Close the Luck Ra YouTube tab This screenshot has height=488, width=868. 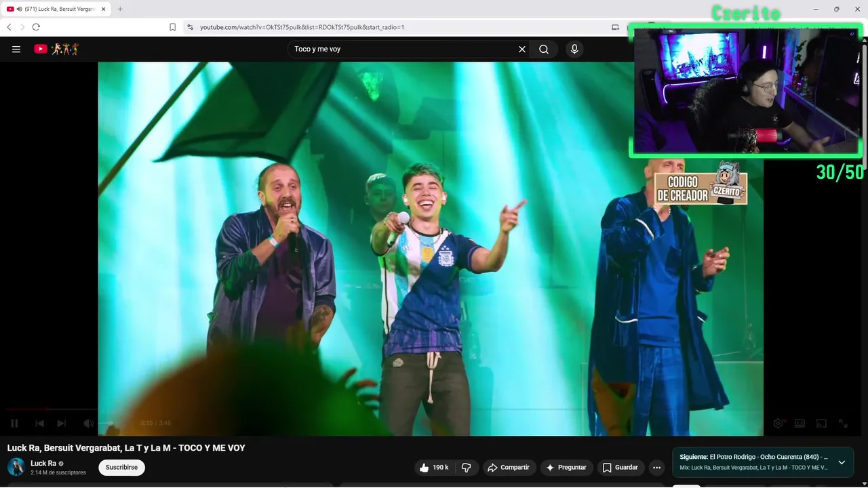[104, 9]
